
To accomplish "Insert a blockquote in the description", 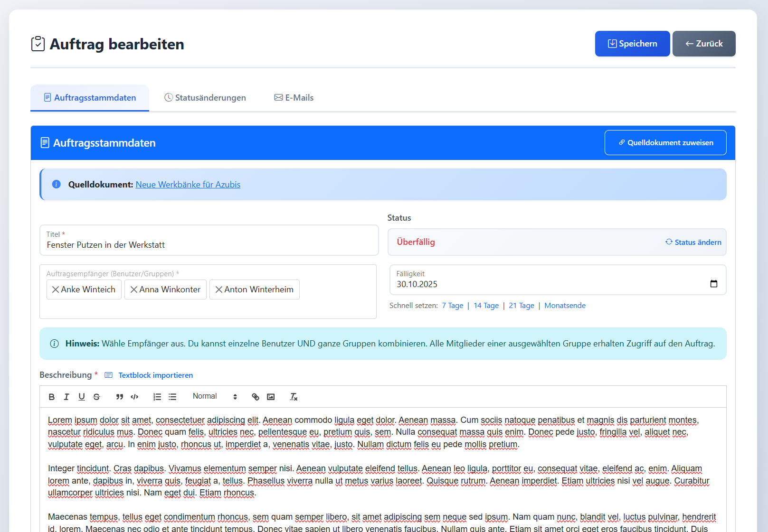I will click(x=120, y=397).
